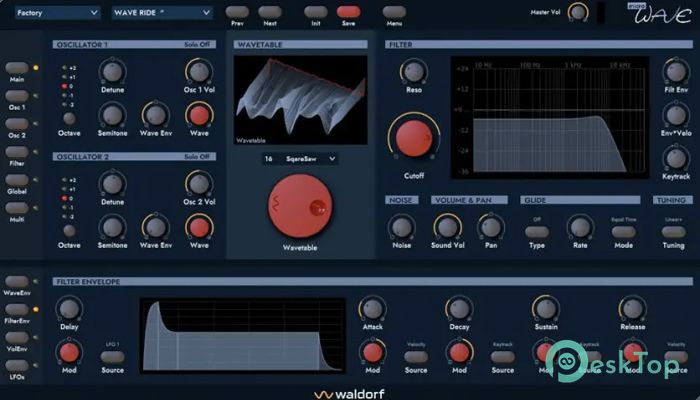The image size is (700, 400).
Task: Open the WAVE RIDE preset dropdown
Action: pos(161,13)
